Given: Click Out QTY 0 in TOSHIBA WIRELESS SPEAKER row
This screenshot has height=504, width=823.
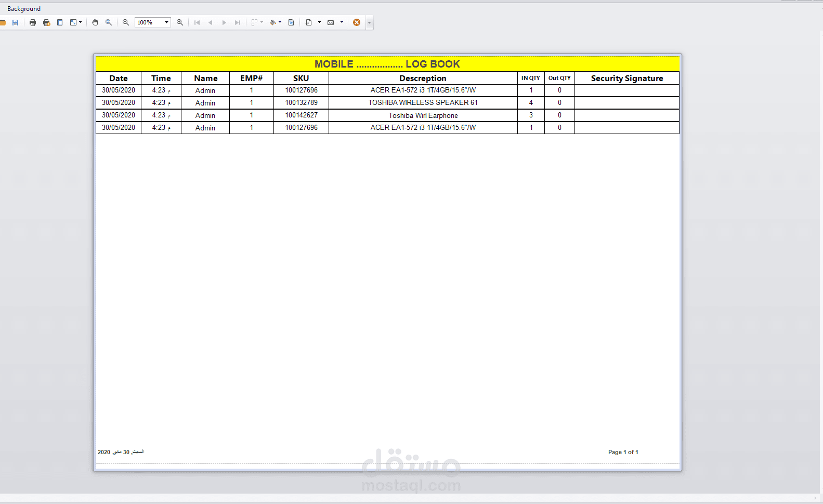Looking at the screenshot, I should pyautogui.click(x=559, y=103).
